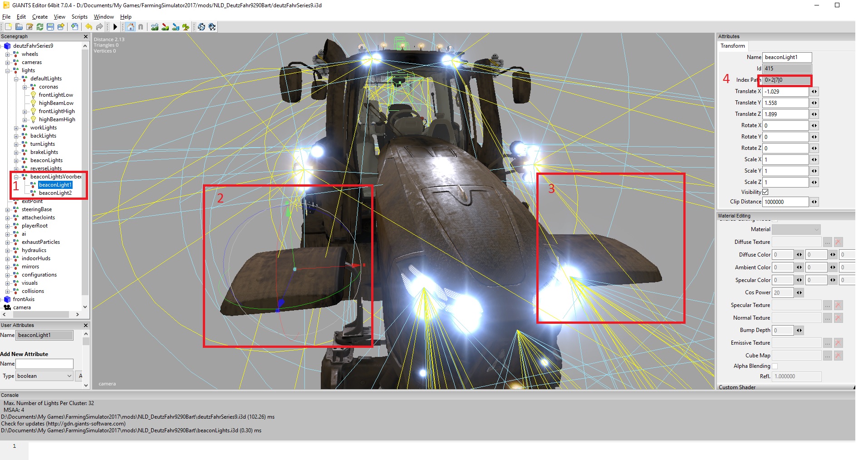Screen dimensions: 868x460
Task: Browse for a Diffuse Texture file
Action: 828,242
